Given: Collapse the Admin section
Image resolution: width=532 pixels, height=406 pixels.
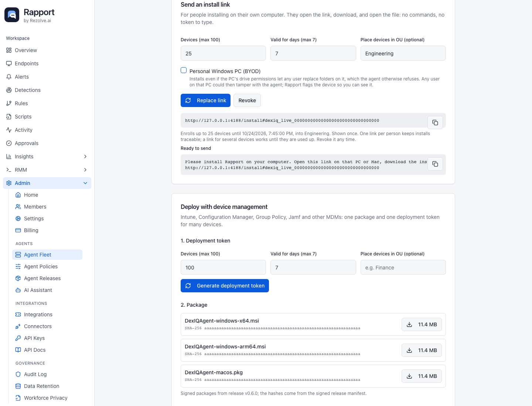Looking at the screenshot, I should [47, 183].
